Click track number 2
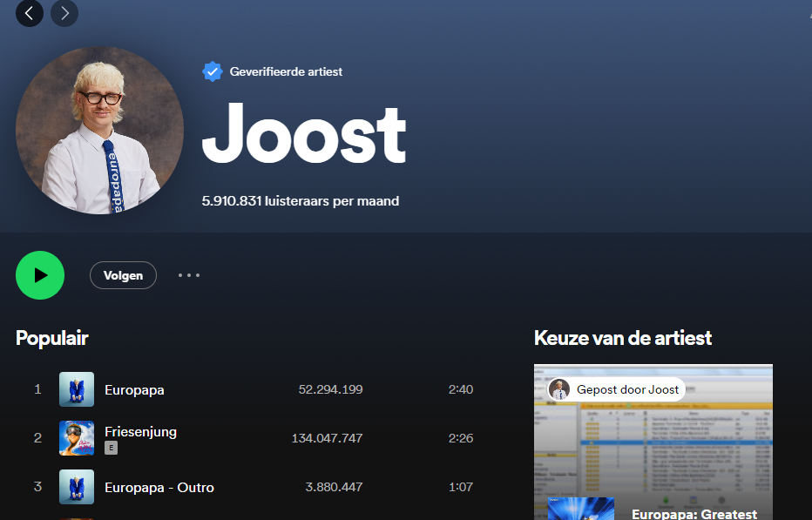This screenshot has width=812, height=520. (37, 437)
